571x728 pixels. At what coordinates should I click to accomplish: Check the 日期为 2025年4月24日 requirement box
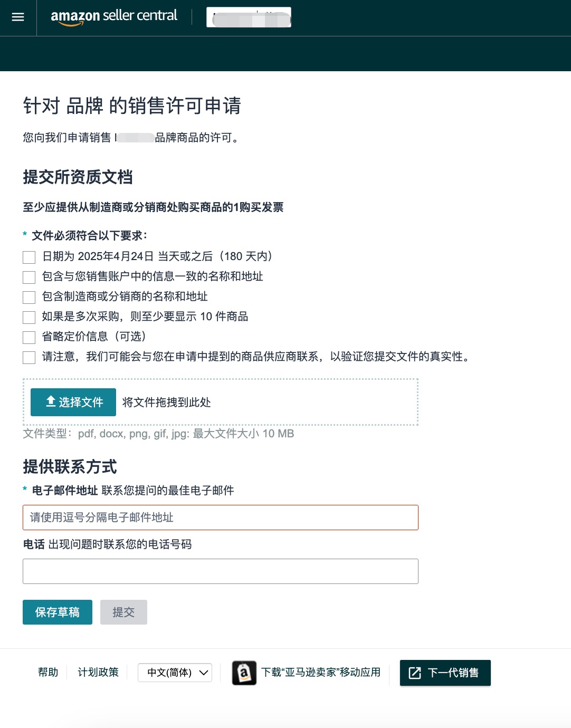coord(29,257)
